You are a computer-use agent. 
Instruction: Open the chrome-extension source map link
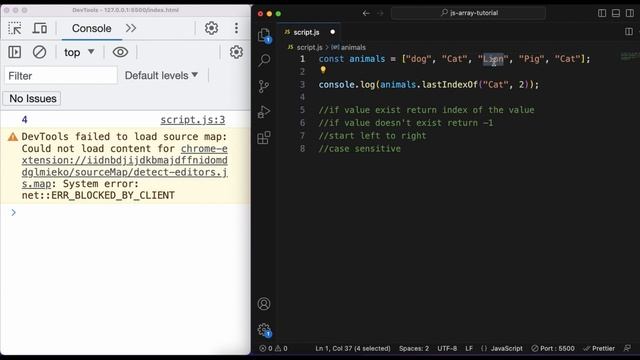coord(124,166)
